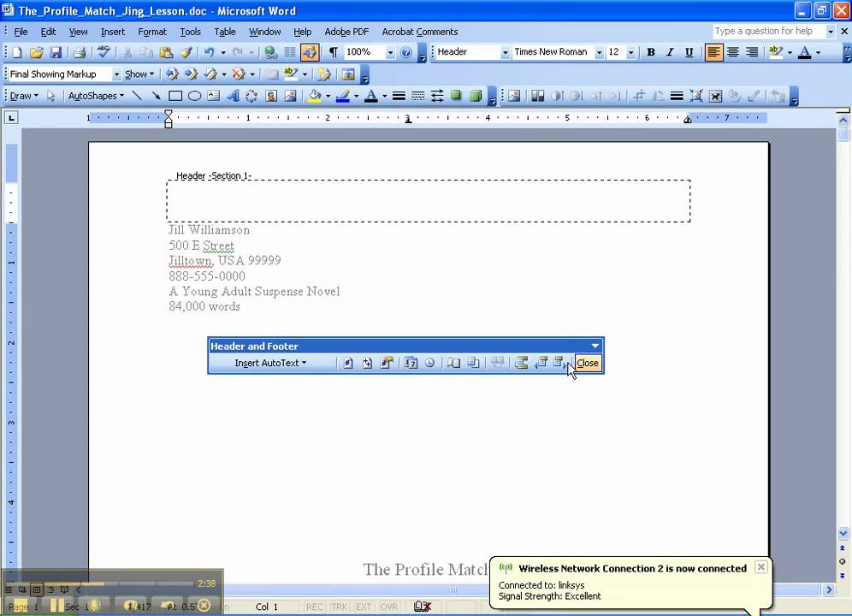
Task: Insert Date in Header and Footer toolbar
Action: (411, 364)
